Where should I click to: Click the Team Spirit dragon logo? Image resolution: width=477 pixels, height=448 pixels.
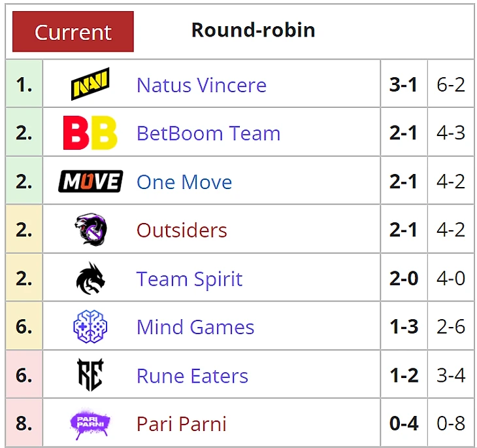tap(90, 279)
